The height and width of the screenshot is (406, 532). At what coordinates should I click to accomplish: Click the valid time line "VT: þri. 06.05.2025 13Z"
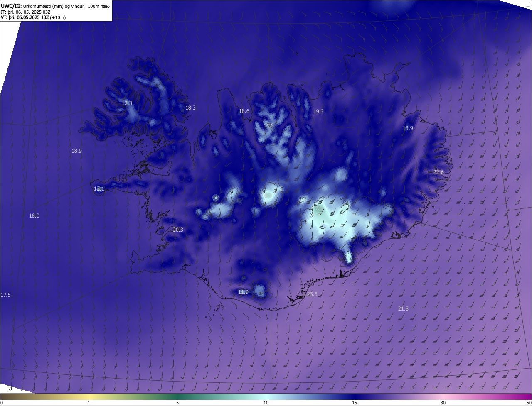tap(25, 17)
